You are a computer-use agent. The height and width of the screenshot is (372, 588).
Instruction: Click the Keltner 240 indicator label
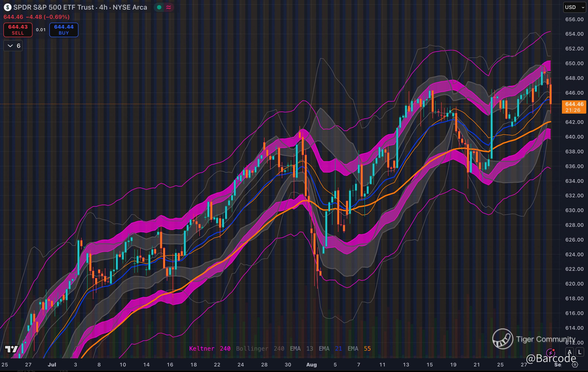(210, 349)
